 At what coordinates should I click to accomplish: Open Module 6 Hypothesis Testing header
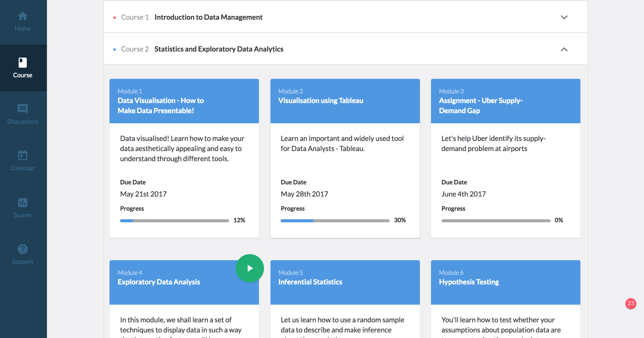click(505, 282)
